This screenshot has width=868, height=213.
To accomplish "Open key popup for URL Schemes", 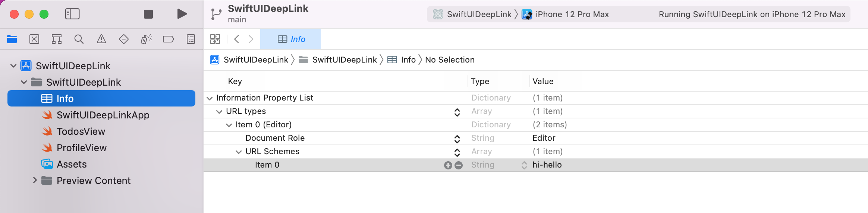I will [x=457, y=152].
